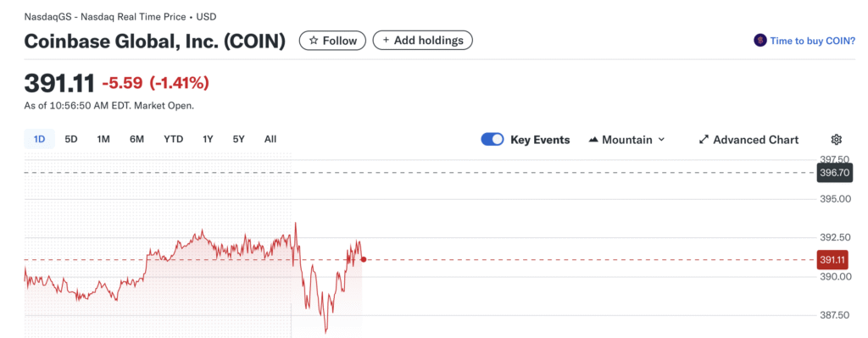Switch to the 1Y range
868x338 pixels.
[208, 140]
